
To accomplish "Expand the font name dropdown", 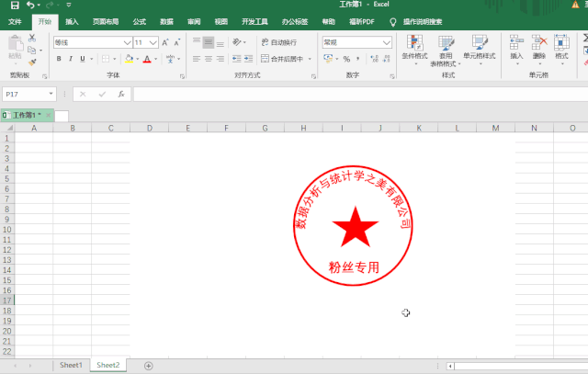I will pyautogui.click(x=127, y=43).
